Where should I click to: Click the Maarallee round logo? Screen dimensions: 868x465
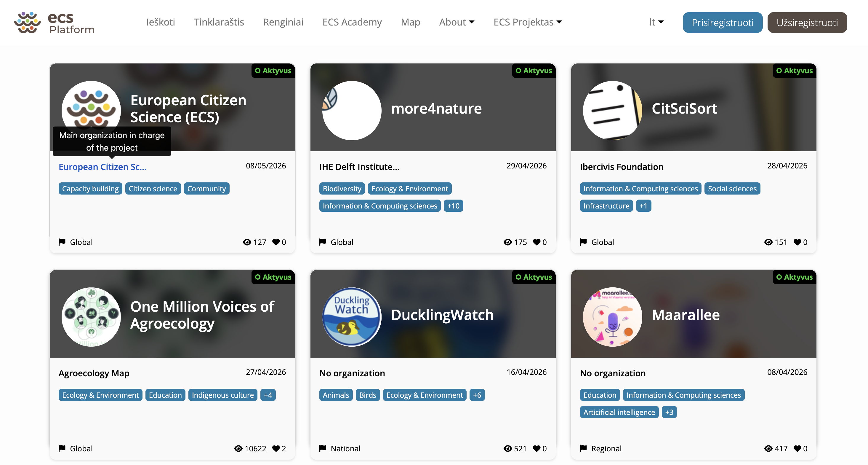613,317
